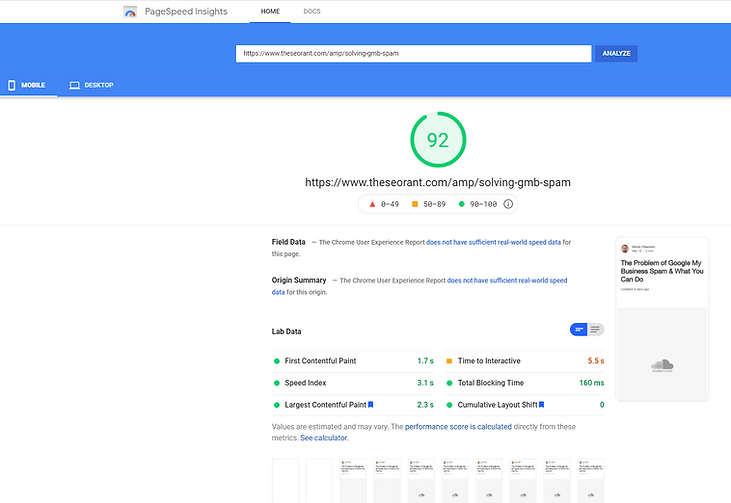Image resolution: width=731 pixels, height=503 pixels.
Task: Click the first blank filmstrip thumbnail
Action: 285,481
